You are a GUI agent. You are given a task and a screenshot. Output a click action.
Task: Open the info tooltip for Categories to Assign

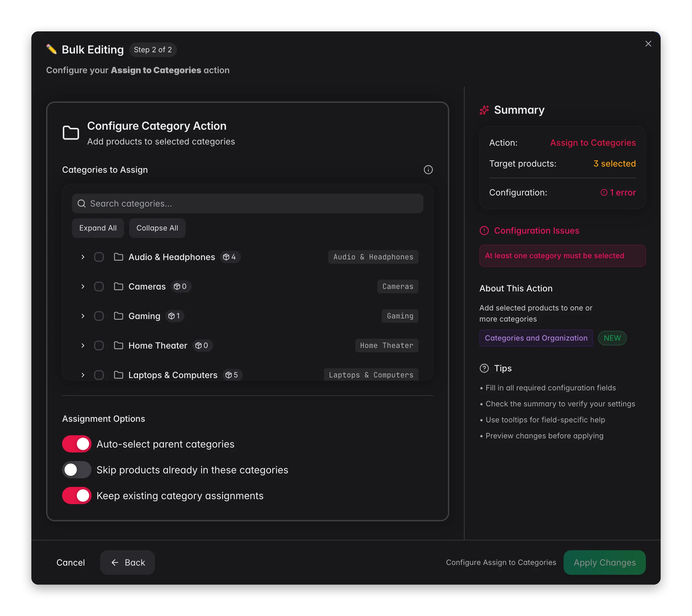(x=428, y=170)
